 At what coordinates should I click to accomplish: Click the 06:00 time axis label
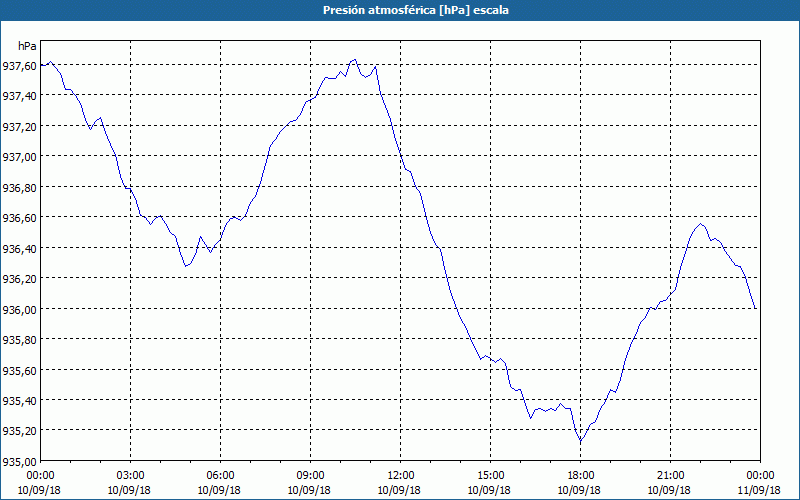click(220, 476)
